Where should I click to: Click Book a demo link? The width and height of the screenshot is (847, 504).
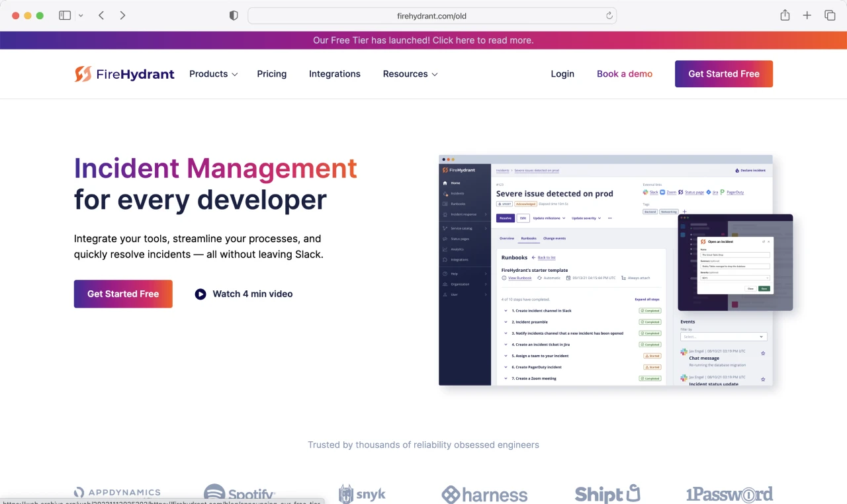(625, 74)
